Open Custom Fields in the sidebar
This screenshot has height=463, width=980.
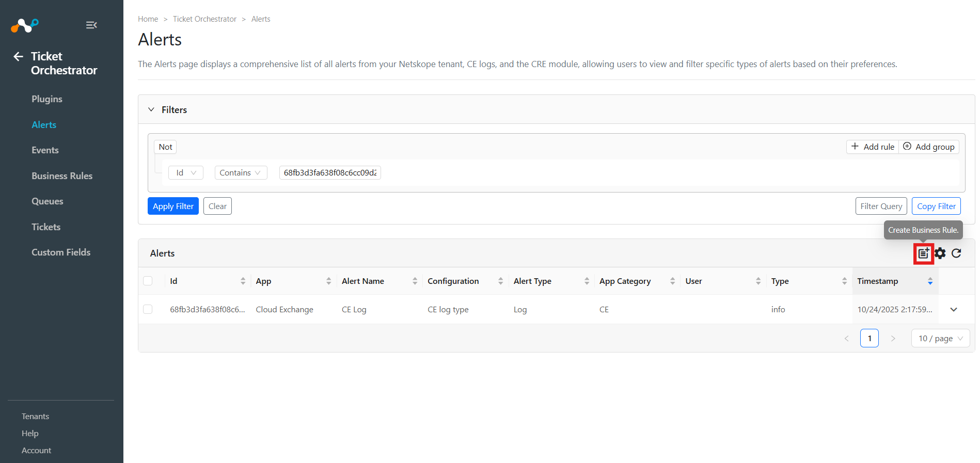61,252
